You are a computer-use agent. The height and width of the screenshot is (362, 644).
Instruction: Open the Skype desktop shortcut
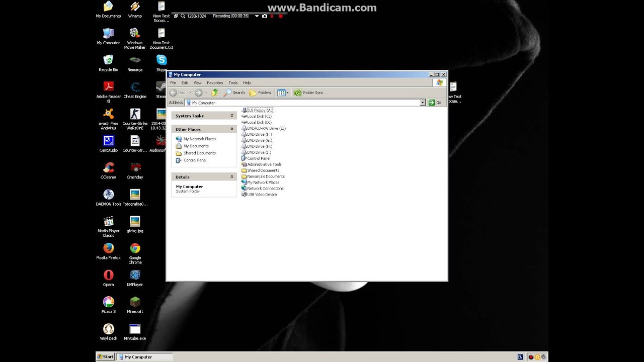162,63
